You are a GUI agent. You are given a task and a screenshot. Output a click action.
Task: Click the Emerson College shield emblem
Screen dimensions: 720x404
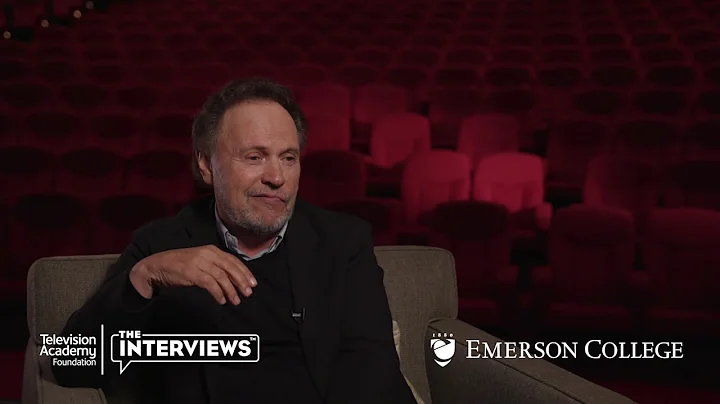tap(443, 350)
